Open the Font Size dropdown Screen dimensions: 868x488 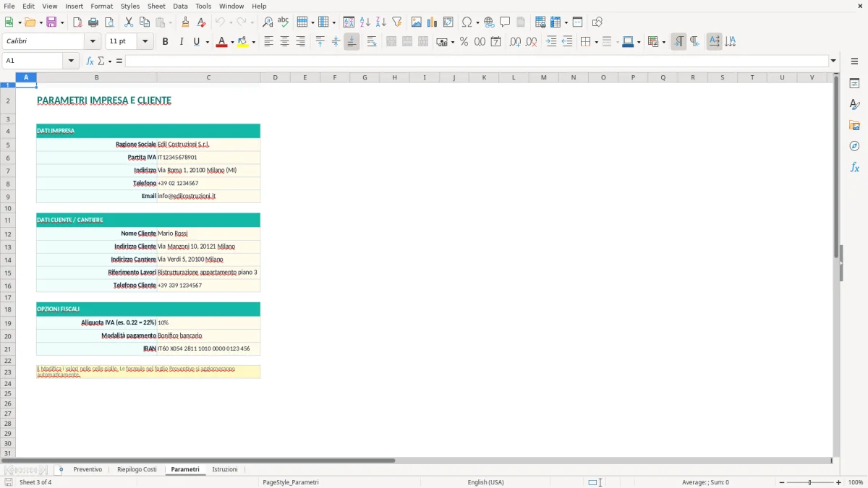(145, 41)
